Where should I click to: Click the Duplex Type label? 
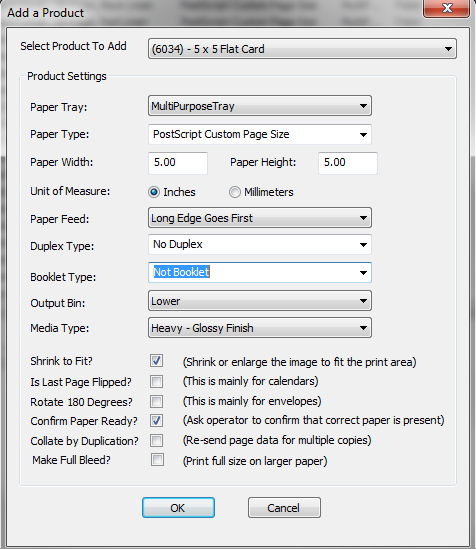[x=62, y=246]
